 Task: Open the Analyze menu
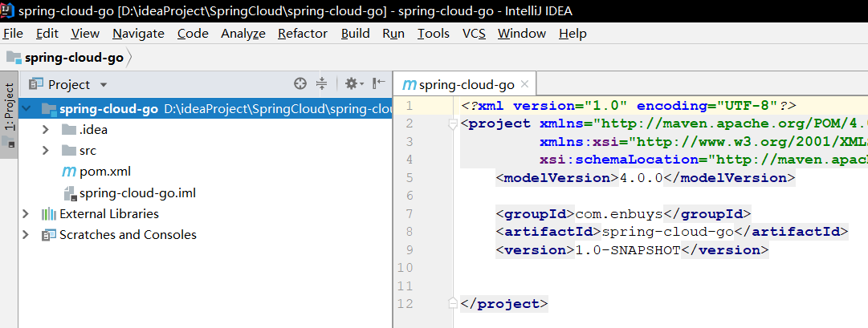coord(243,34)
